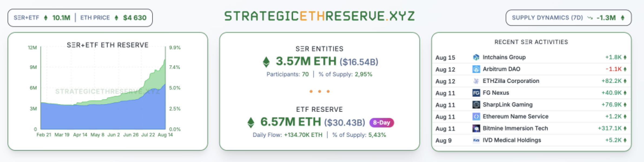Click the large Ethereum icon beside 3.57M ETH
The image size is (644, 162).
tap(266, 62)
